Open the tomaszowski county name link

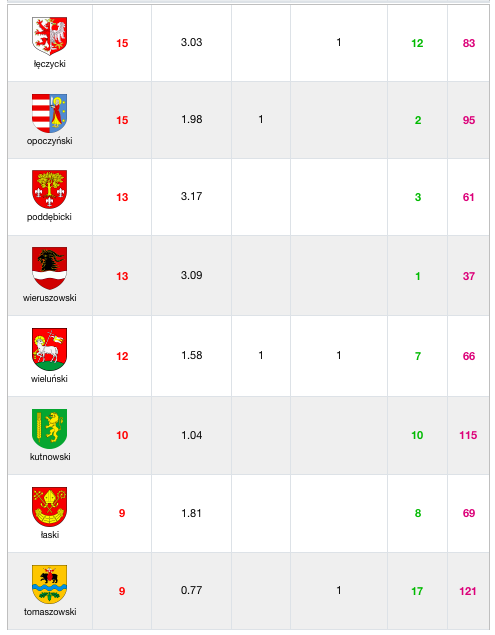tap(50, 612)
